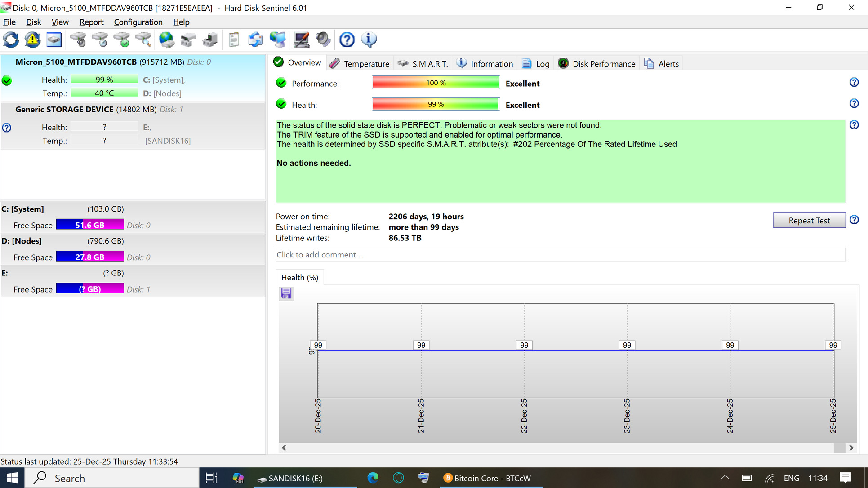Open the Temperature tab
868x488 pixels.
tap(360, 64)
